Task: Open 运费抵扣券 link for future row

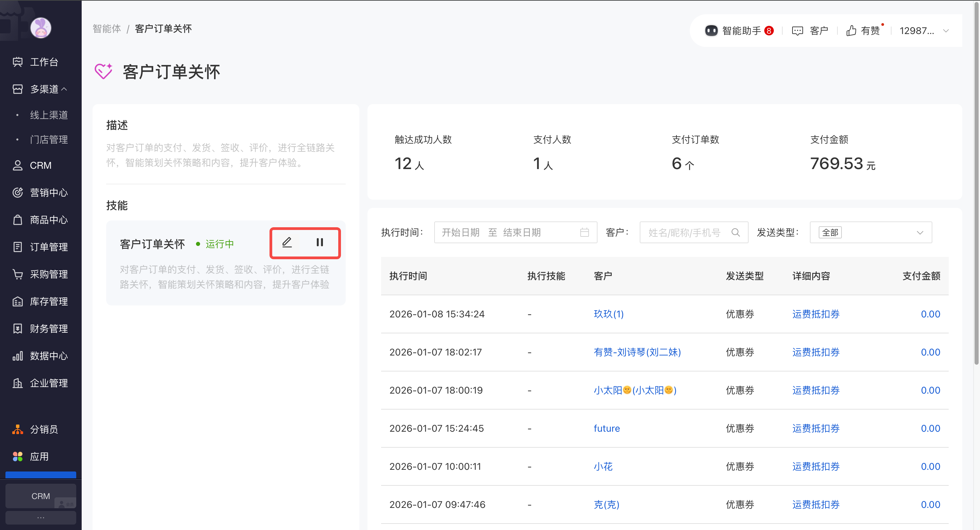Action: pos(816,429)
